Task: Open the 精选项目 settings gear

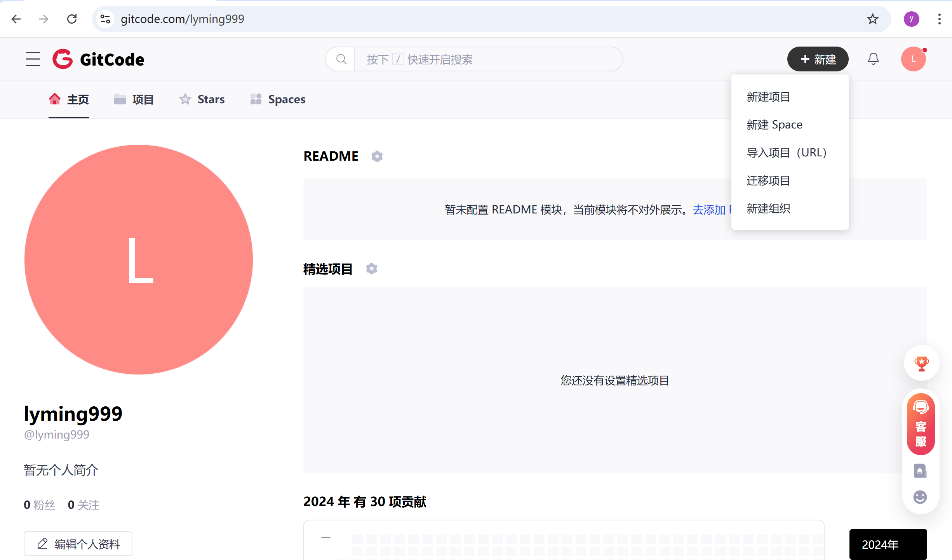Action: pyautogui.click(x=371, y=269)
